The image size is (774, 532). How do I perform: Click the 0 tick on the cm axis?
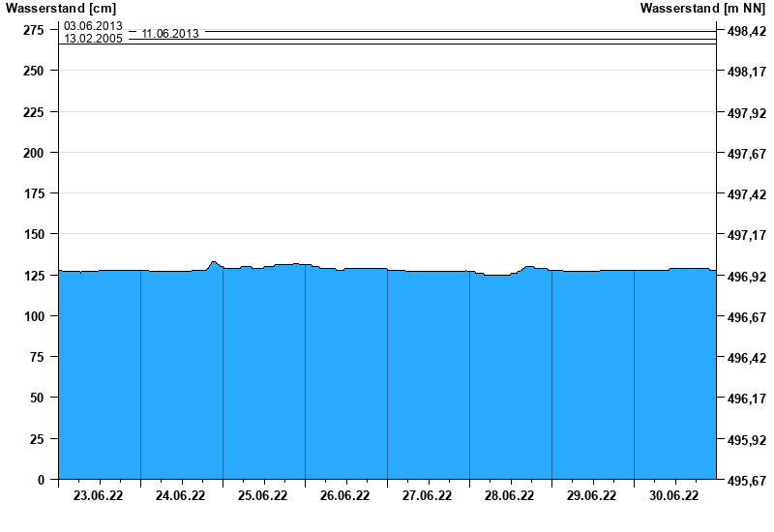click(41, 480)
